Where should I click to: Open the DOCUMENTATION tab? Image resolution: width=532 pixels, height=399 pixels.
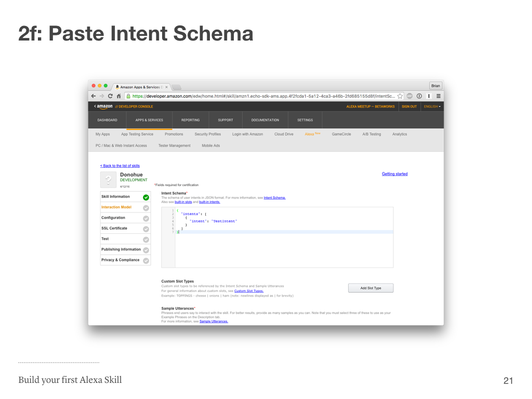click(265, 120)
